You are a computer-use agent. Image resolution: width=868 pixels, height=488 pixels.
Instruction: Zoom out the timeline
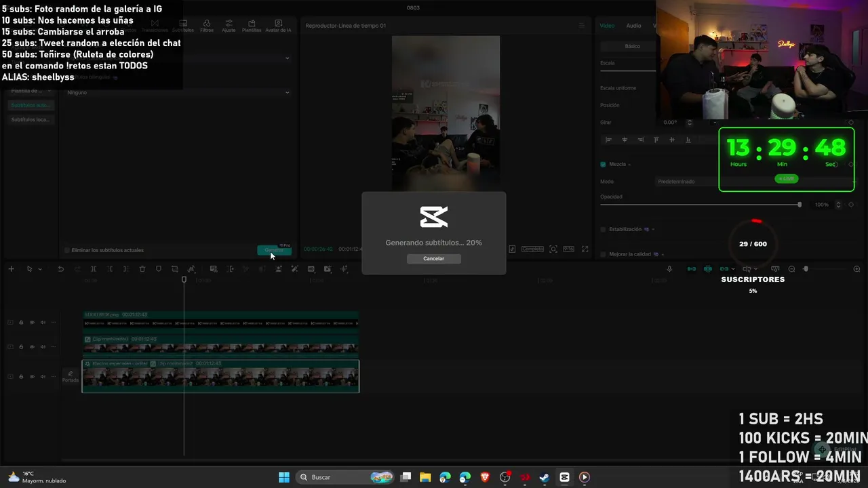click(791, 269)
